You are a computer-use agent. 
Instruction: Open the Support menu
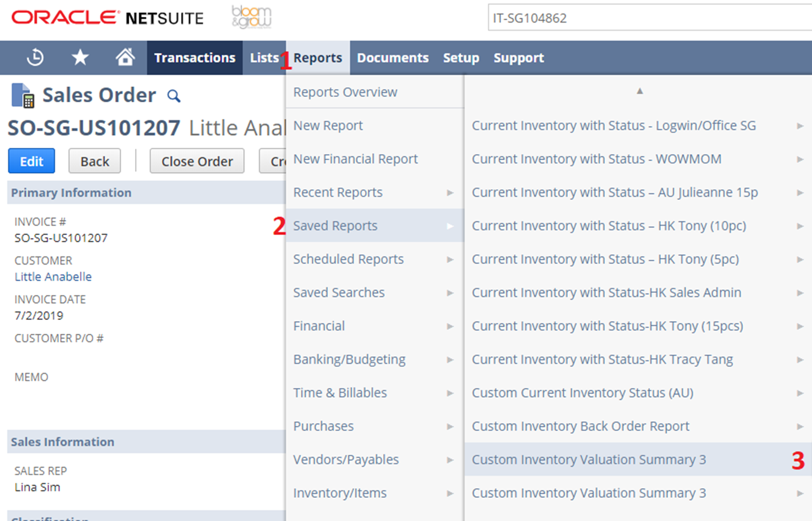point(518,58)
